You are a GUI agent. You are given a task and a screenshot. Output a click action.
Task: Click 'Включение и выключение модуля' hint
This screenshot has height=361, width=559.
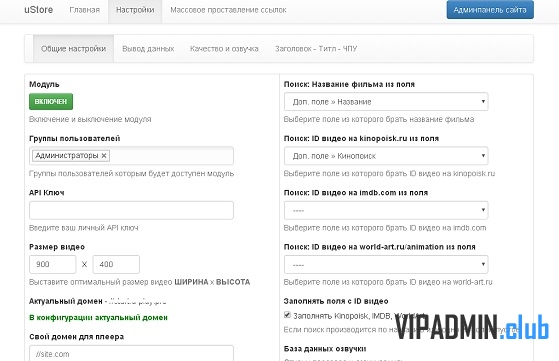[x=90, y=119]
